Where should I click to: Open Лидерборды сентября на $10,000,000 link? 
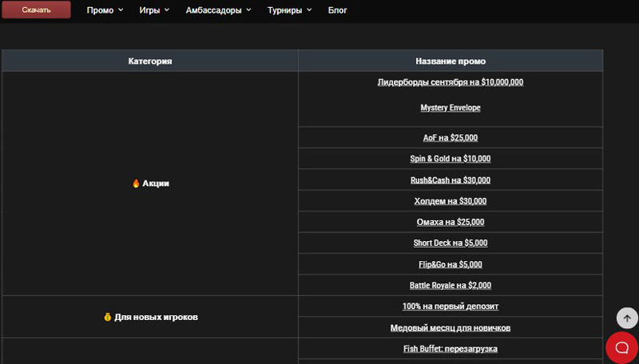[450, 81]
